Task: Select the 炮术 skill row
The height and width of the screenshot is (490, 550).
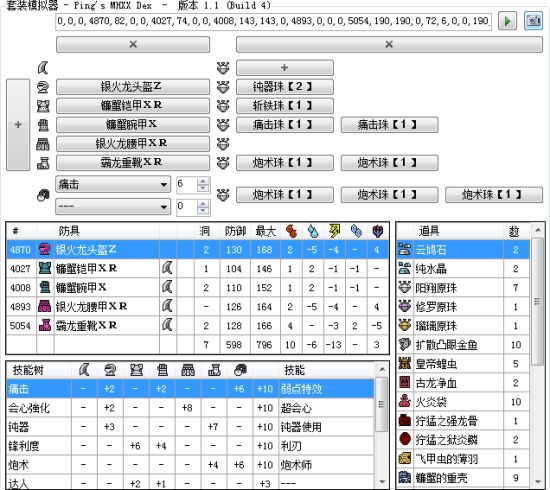Action: 190,465
